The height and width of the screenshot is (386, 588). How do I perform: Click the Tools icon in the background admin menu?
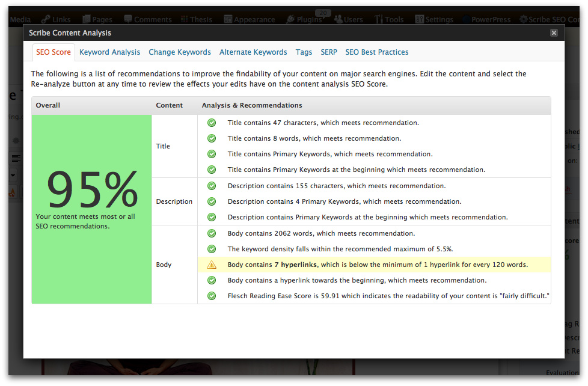[x=379, y=19]
